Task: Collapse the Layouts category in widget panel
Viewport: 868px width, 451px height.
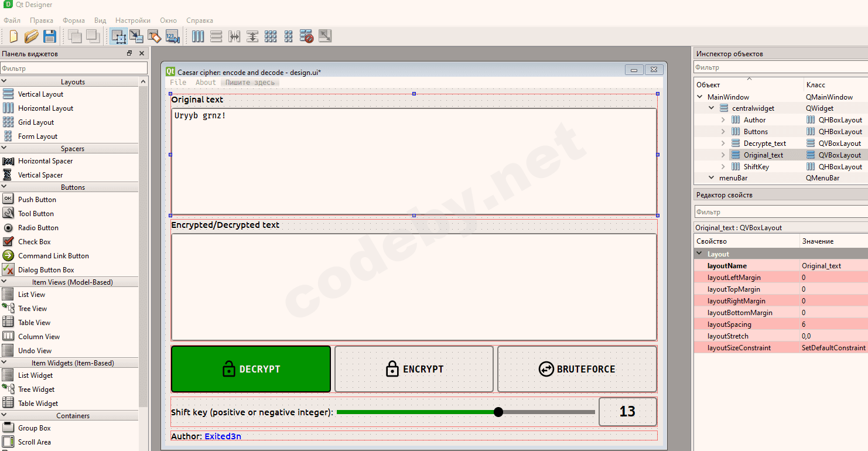Action: (x=4, y=81)
